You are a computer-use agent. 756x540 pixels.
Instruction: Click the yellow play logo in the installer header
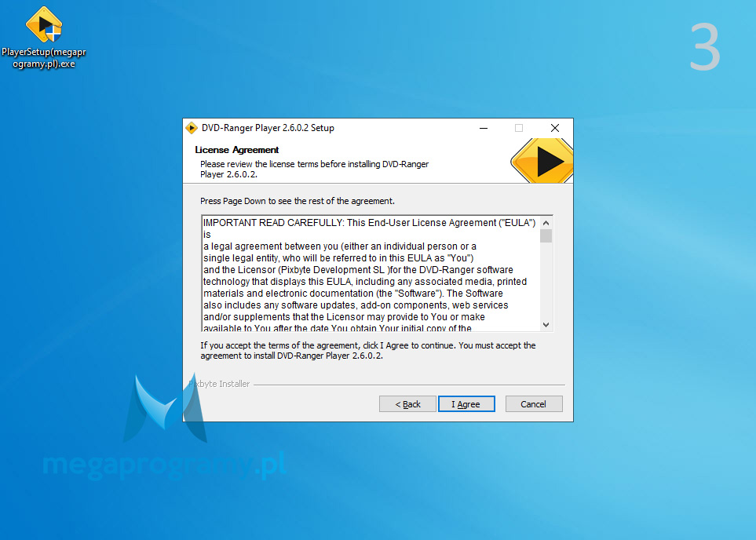click(x=542, y=161)
